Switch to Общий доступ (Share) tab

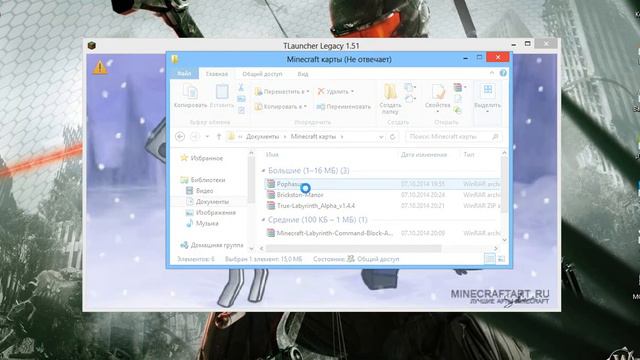(262, 74)
